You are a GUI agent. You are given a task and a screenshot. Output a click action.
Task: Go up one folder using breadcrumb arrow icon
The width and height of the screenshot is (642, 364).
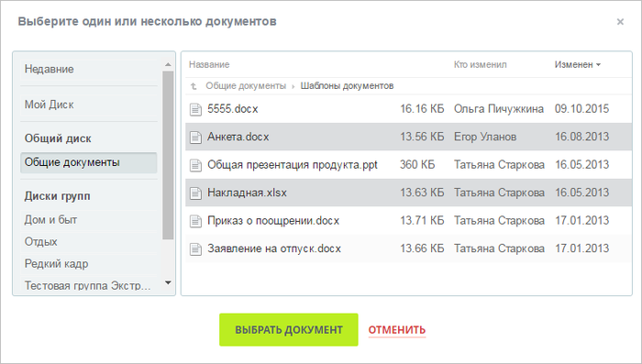click(x=194, y=86)
